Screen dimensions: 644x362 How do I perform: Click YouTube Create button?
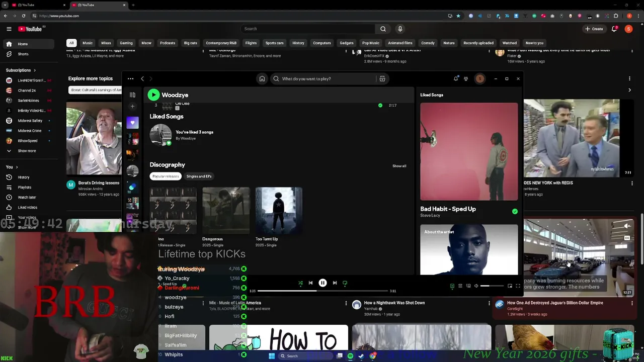(594, 29)
